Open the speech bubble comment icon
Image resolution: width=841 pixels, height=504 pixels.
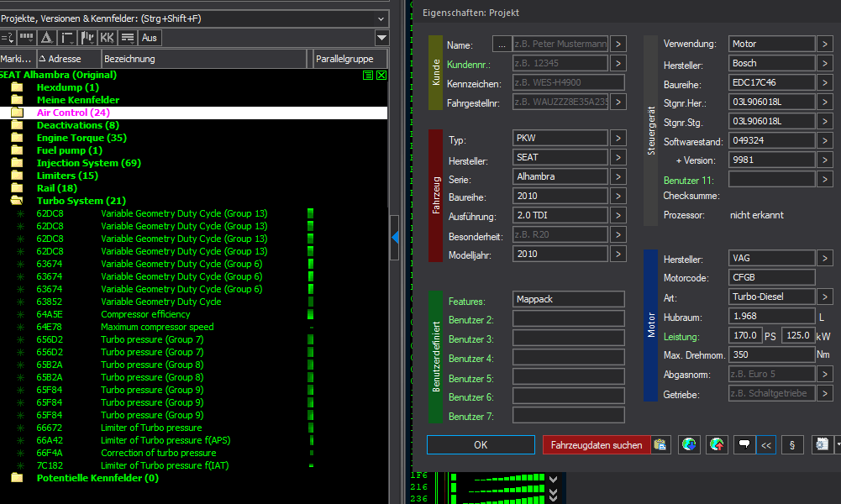743,445
